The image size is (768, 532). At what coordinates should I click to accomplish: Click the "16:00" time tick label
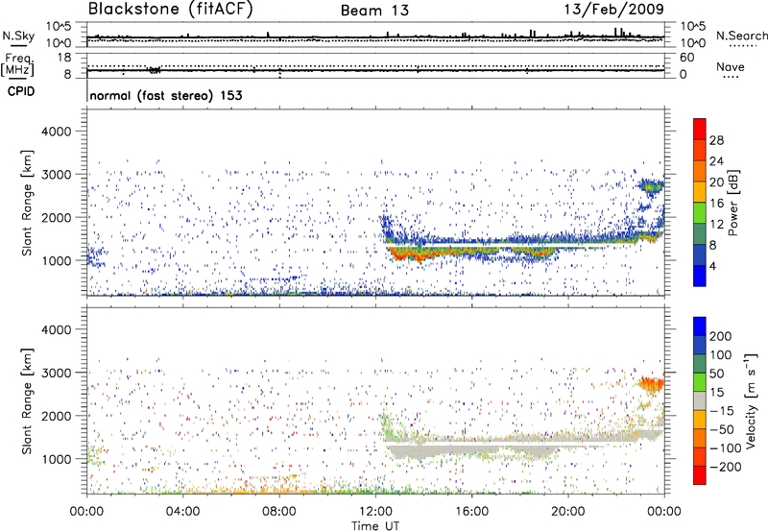(471, 512)
